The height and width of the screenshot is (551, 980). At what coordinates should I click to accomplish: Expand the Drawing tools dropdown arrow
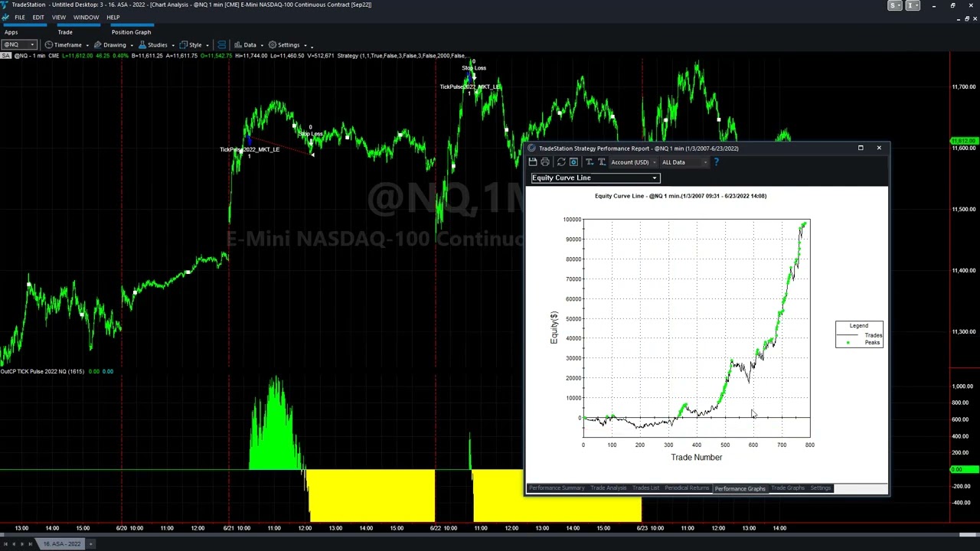(x=131, y=45)
